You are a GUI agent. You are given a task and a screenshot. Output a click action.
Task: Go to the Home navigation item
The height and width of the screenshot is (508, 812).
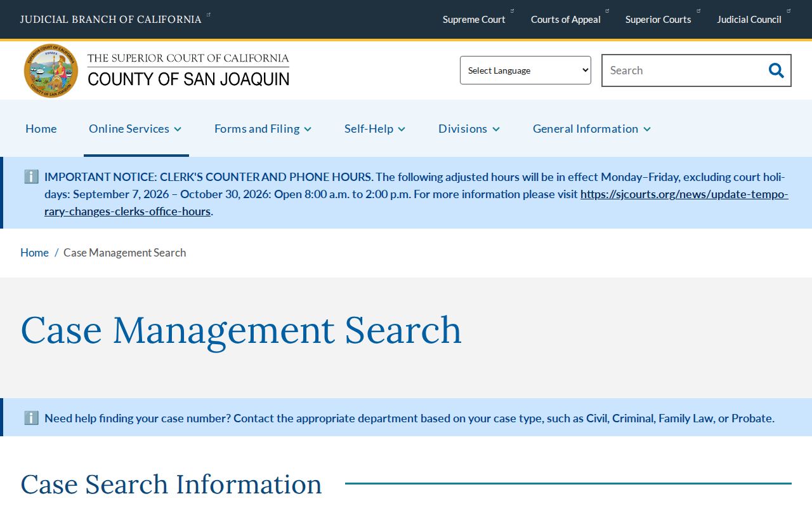[x=41, y=128]
